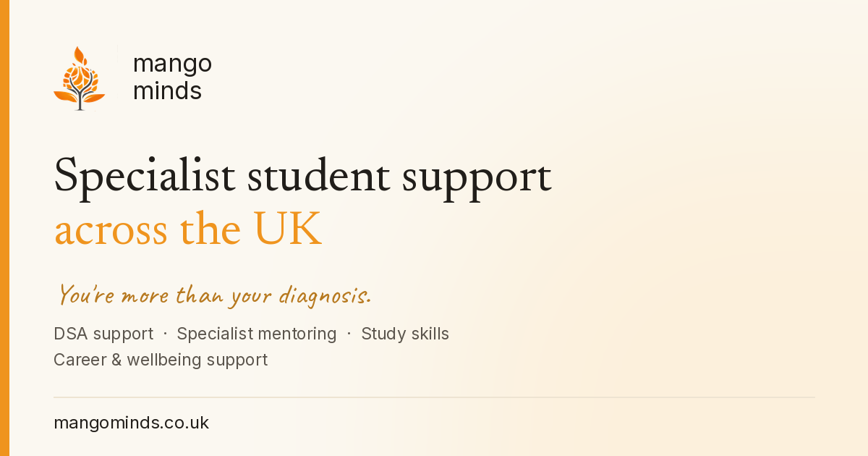Click the Mango Minds tree logo
This screenshot has width=868, height=456.
(x=80, y=78)
